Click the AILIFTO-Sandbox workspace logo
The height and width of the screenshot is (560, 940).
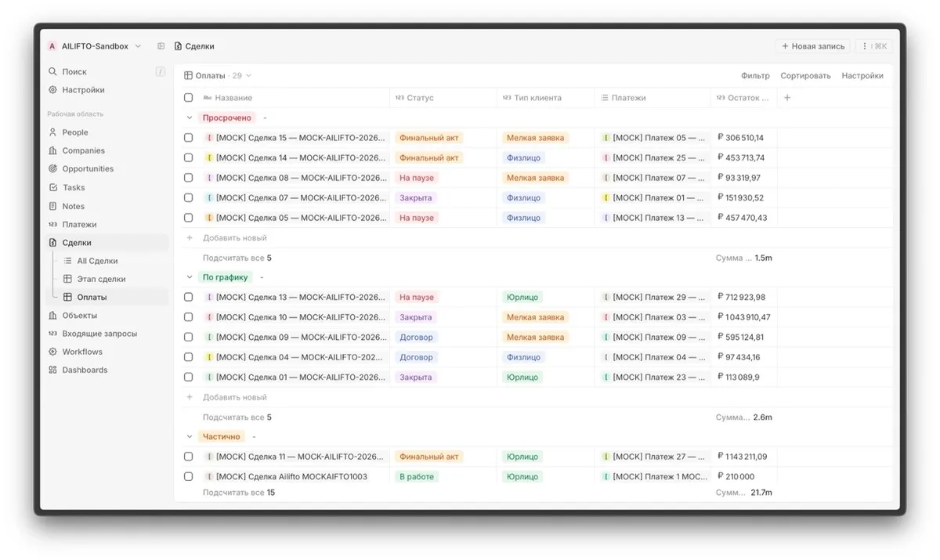click(x=52, y=46)
